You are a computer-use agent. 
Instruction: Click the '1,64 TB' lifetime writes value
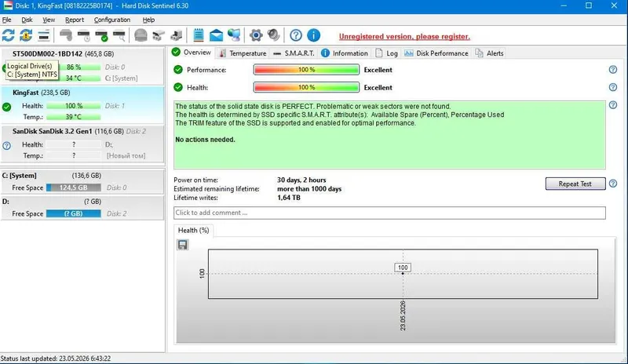pyautogui.click(x=288, y=198)
